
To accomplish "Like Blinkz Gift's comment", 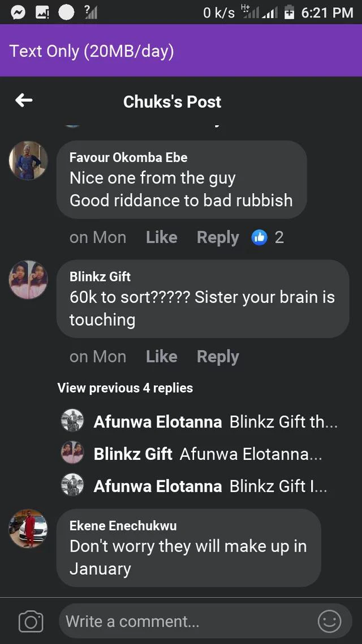I will coord(161,356).
